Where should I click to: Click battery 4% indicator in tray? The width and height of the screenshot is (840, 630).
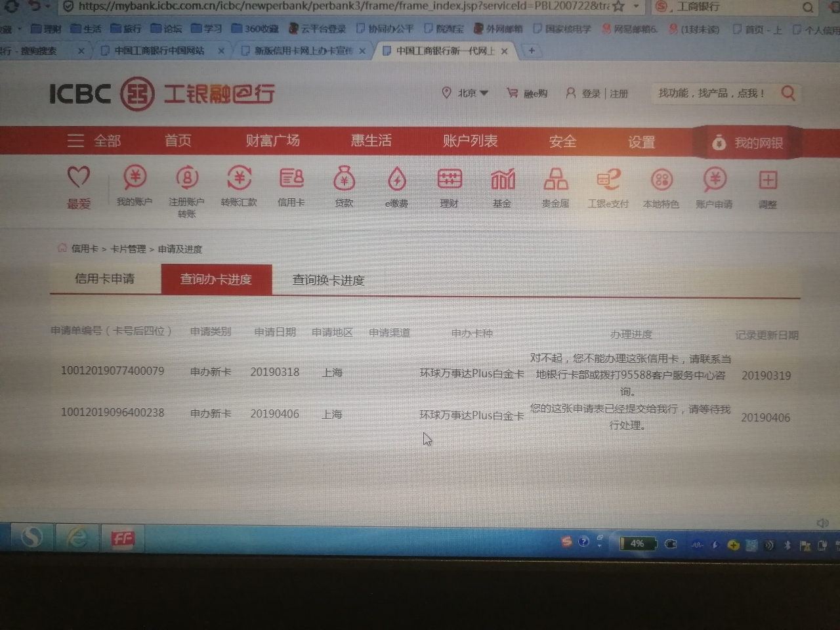pyautogui.click(x=637, y=543)
